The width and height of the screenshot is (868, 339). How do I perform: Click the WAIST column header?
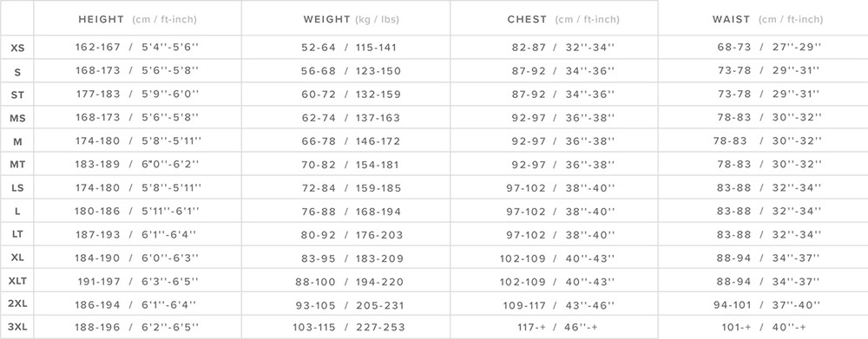(767, 19)
